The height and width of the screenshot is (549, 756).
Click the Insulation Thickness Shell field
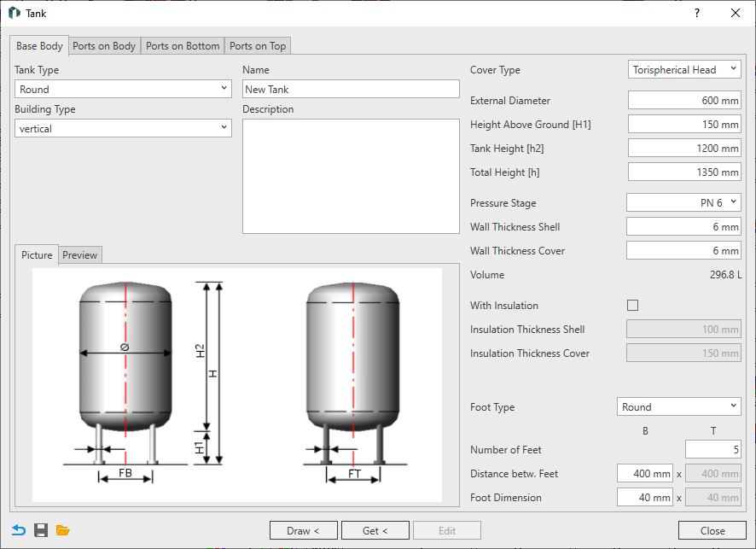point(683,329)
